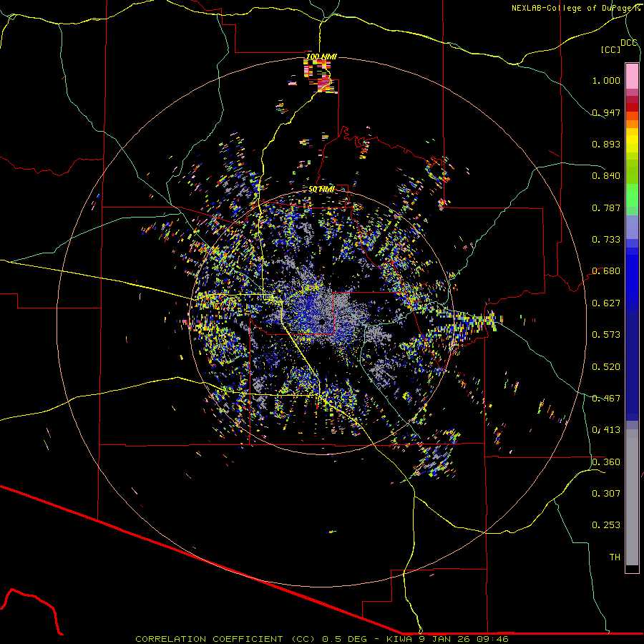
Task: Select the 0.627 legend value
Action: pos(606,303)
